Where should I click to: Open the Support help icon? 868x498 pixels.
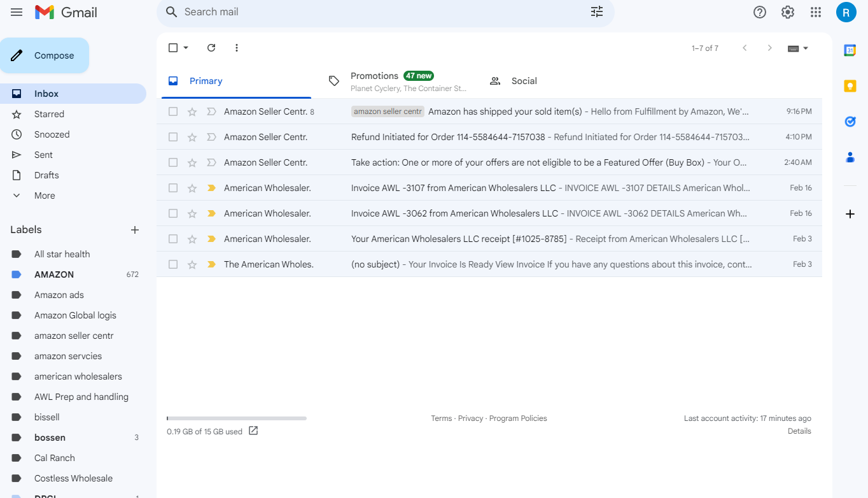(760, 12)
